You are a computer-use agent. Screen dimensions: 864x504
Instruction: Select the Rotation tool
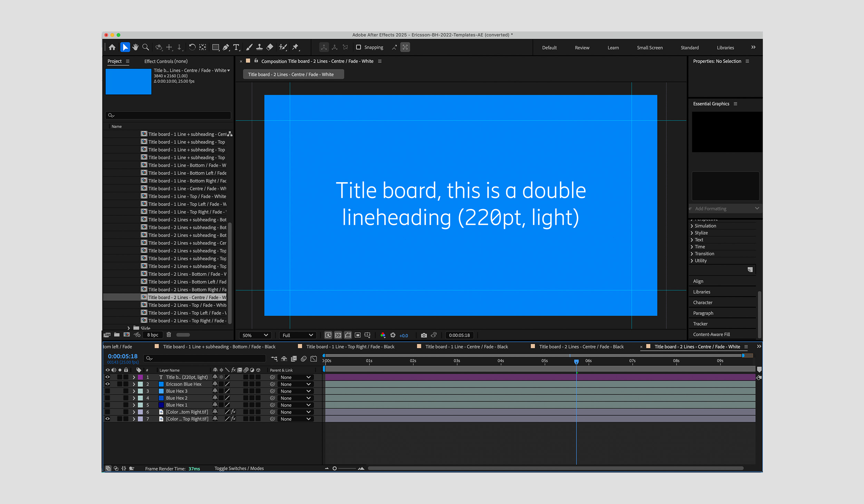click(192, 47)
